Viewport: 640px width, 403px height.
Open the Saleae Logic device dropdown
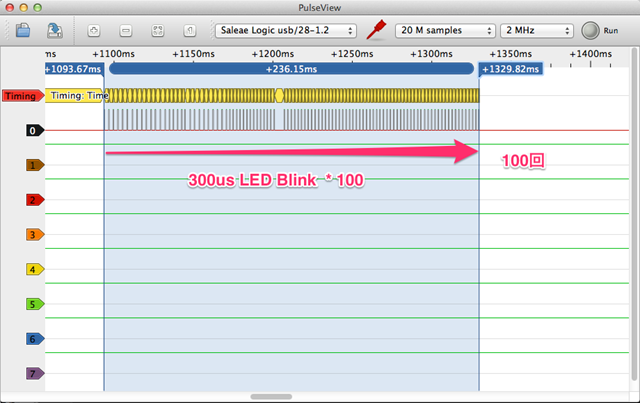click(x=286, y=31)
